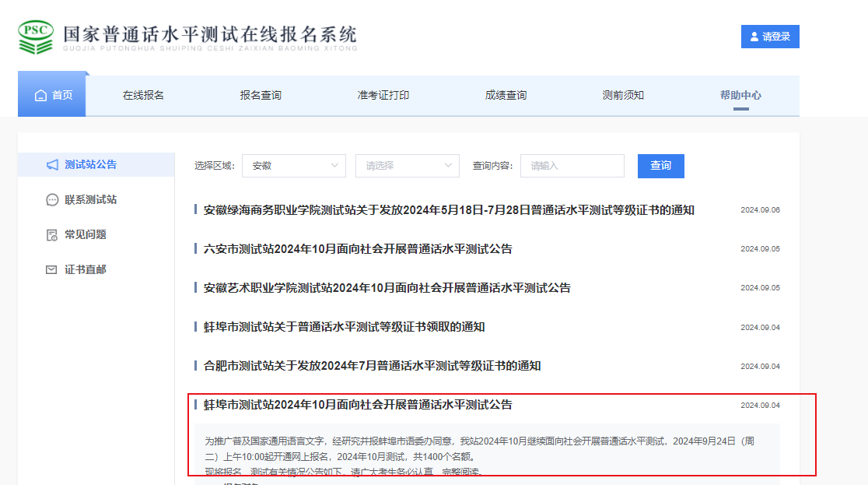
Task: Click the preview paragraph starting 为推广普及国家通用语言文字
Action: point(479,449)
